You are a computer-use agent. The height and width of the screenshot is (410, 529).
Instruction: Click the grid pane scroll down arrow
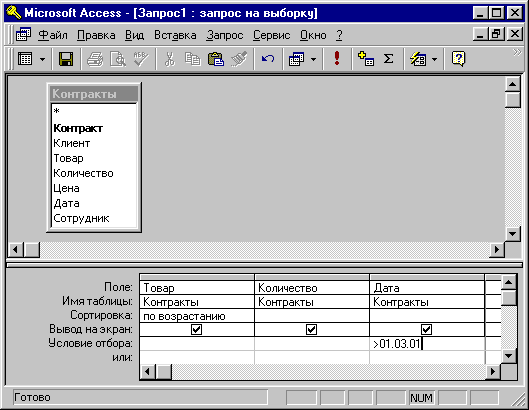point(509,356)
